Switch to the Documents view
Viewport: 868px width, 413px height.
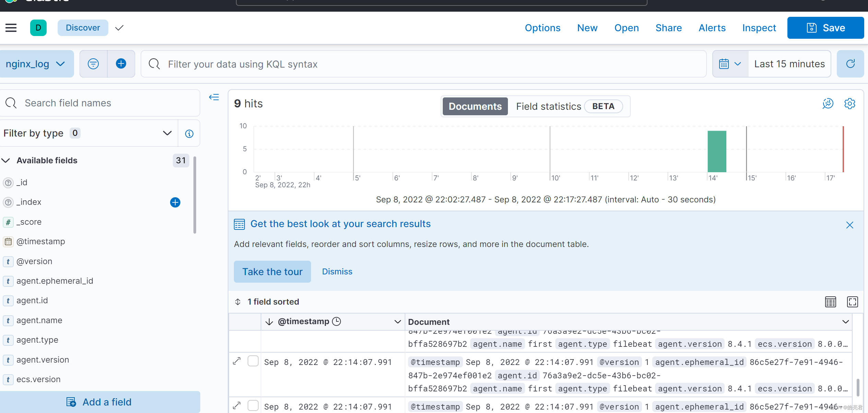[475, 106]
